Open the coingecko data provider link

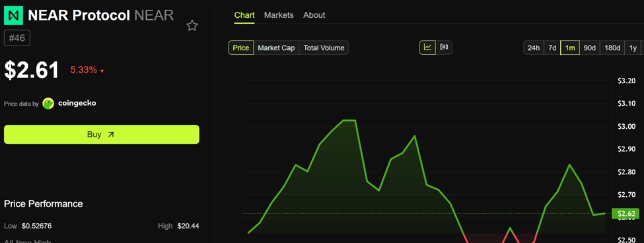(x=77, y=103)
